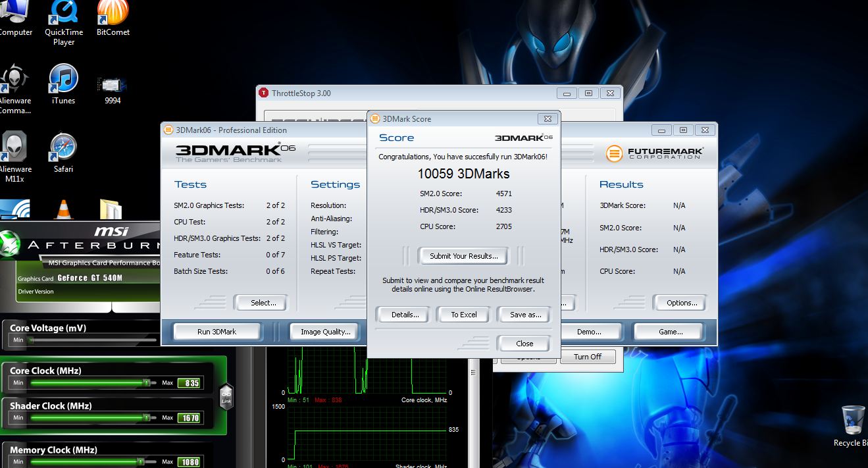Open the yellow folder icon on desktop
This screenshot has width=868, height=468.
coord(111,209)
